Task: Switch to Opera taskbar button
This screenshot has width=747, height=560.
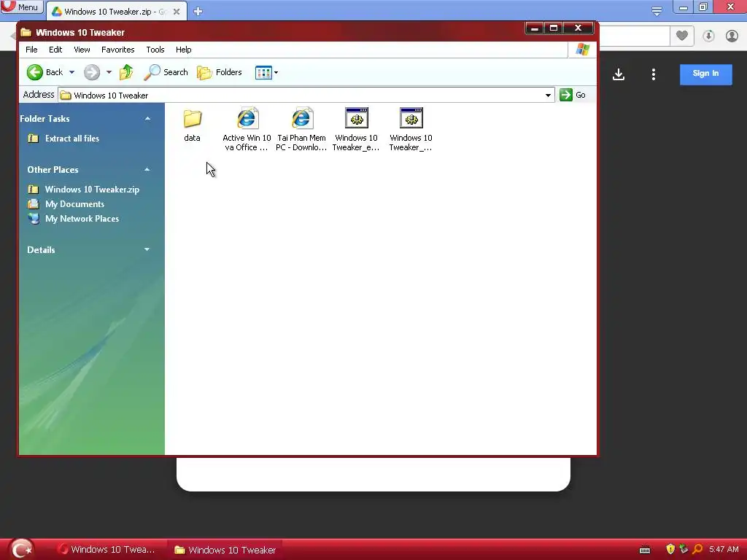Action: (107, 550)
